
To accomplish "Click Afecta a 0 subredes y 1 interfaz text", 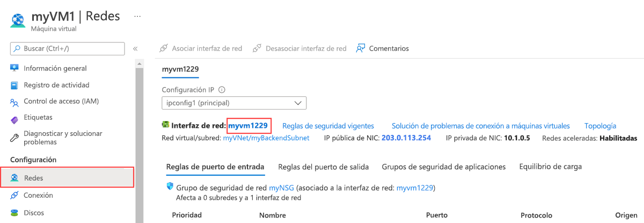I will [238, 197].
